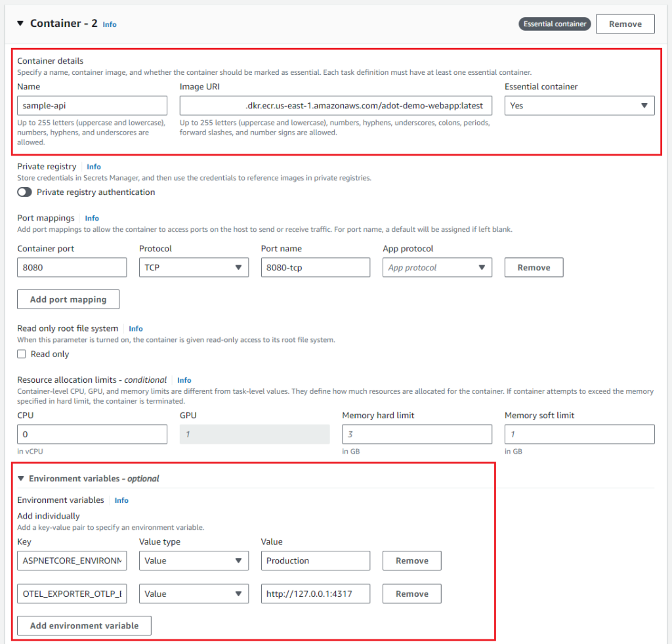Enable Private registry authentication
Screen dimensions: 672x644
(24, 192)
